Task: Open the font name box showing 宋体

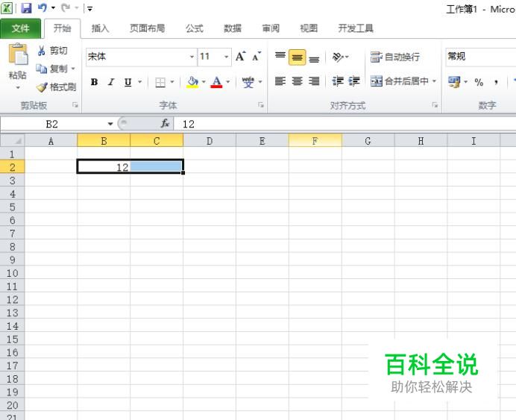Action: (x=141, y=57)
